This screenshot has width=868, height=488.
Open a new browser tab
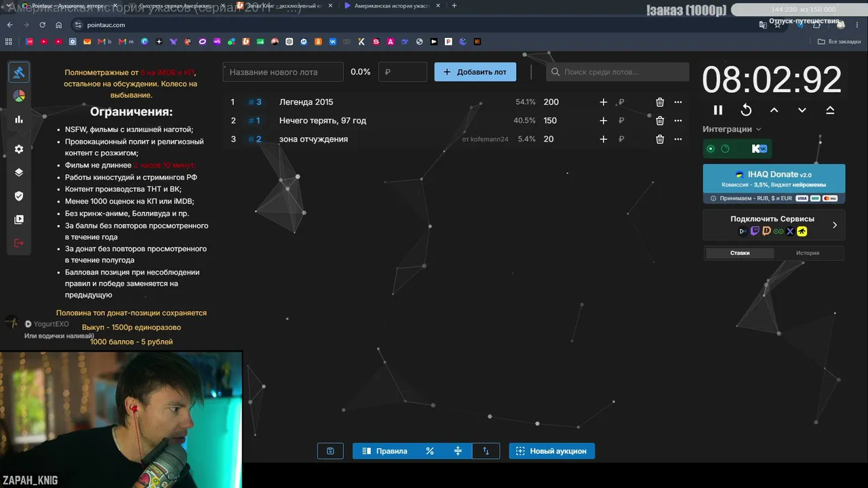(x=454, y=5)
